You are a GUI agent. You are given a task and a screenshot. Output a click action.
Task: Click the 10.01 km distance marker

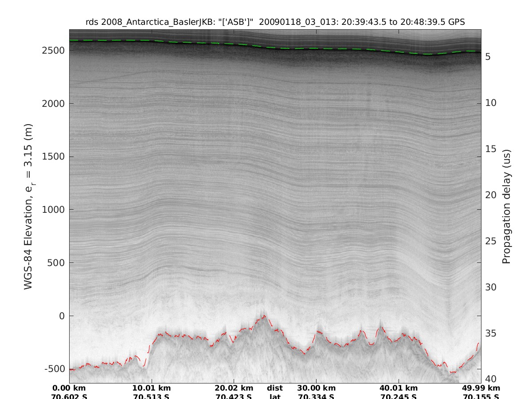[152, 389]
